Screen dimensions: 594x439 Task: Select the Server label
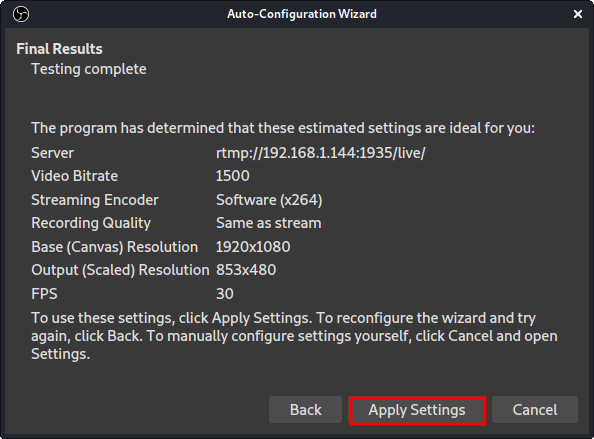(x=52, y=153)
